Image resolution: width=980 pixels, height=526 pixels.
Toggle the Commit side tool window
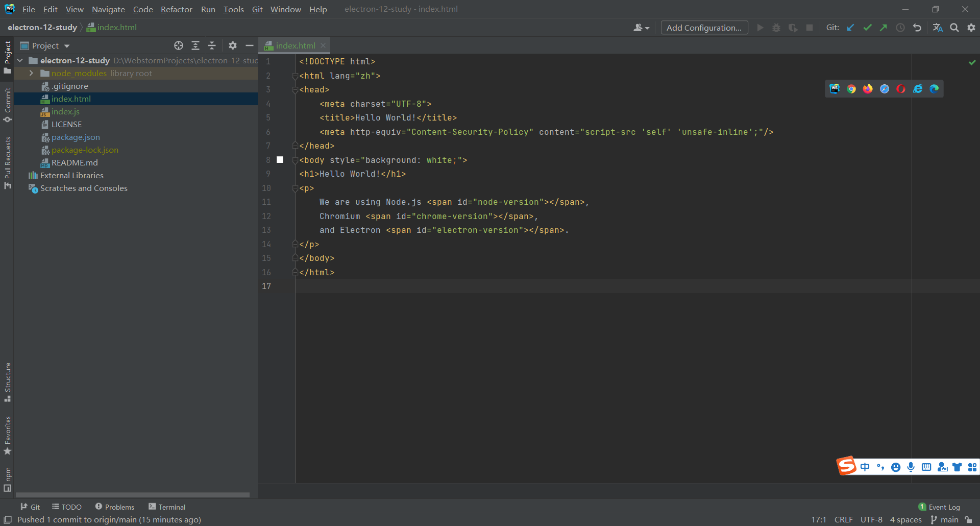point(7,105)
